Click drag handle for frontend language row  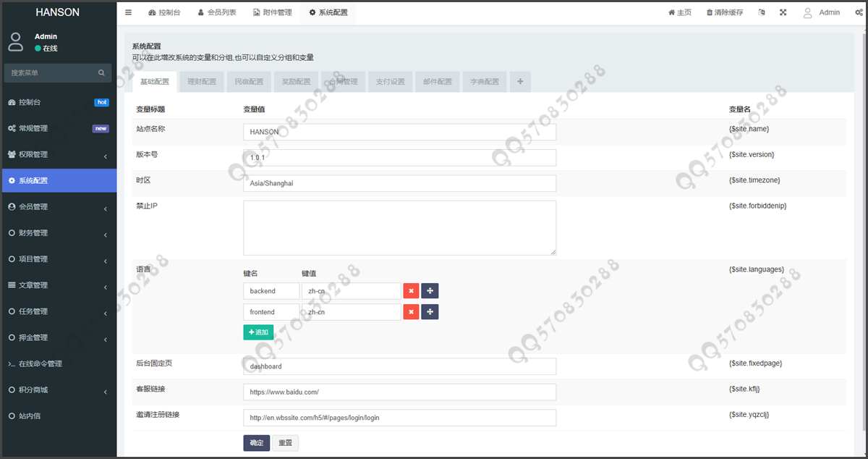pos(430,312)
